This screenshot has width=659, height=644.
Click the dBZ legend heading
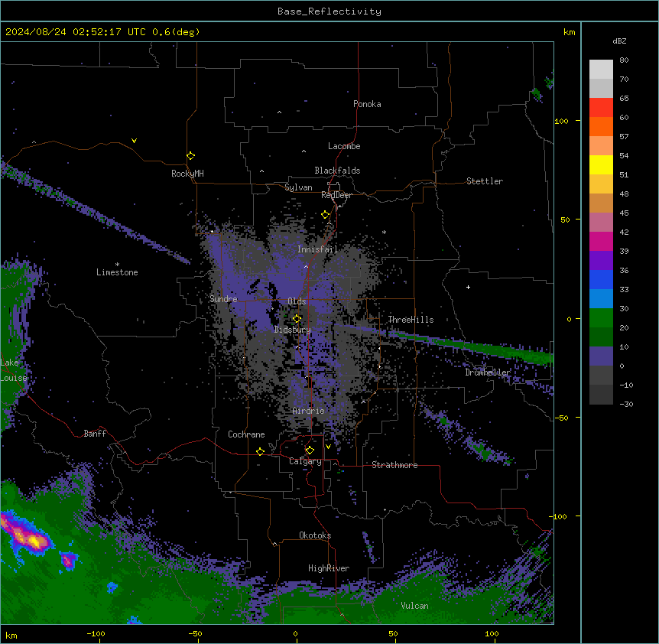[x=619, y=41]
